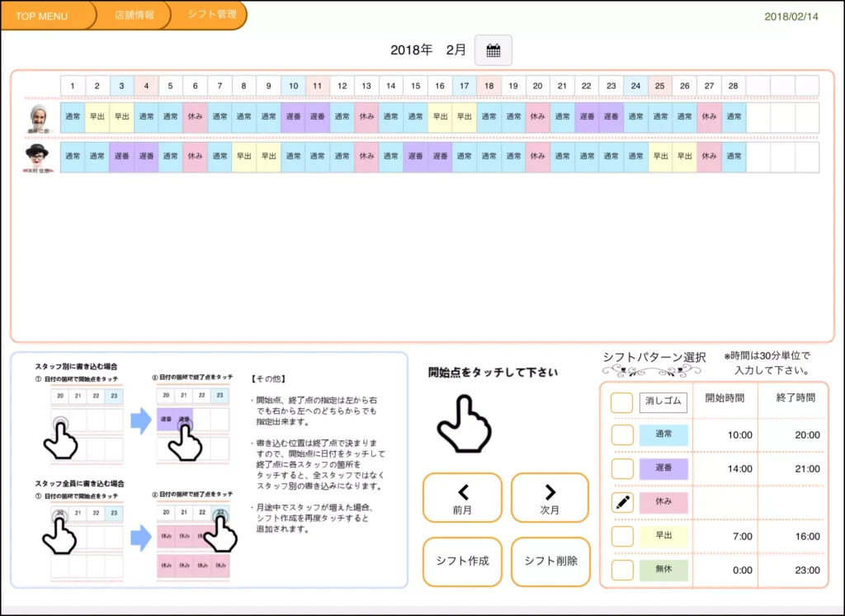Tap the large pointing hand start-point icon
The height and width of the screenshot is (616, 845).
coord(463,424)
